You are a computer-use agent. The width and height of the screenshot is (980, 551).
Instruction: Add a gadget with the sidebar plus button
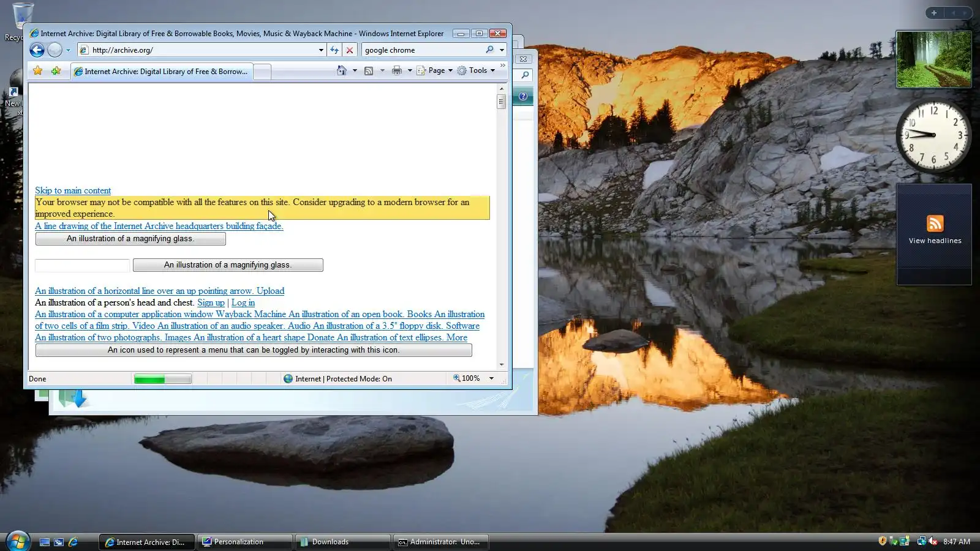[x=934, y=13]
